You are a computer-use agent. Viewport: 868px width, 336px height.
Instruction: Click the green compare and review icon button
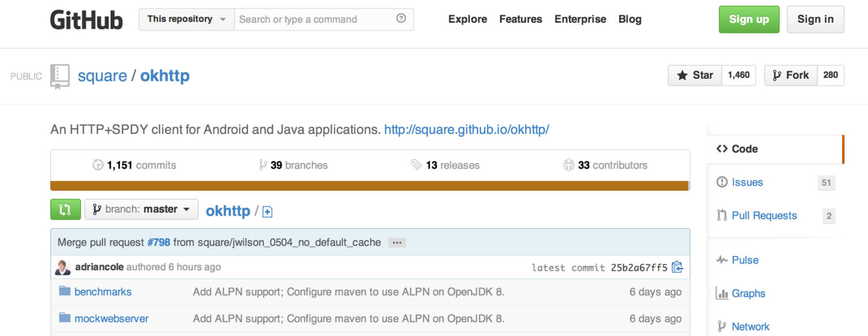(66, 209)
